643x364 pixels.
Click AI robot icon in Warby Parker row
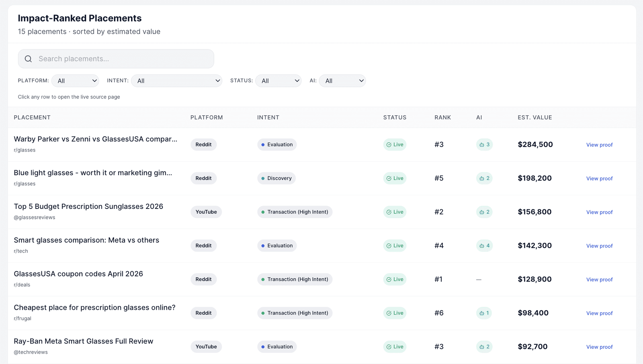482,145
